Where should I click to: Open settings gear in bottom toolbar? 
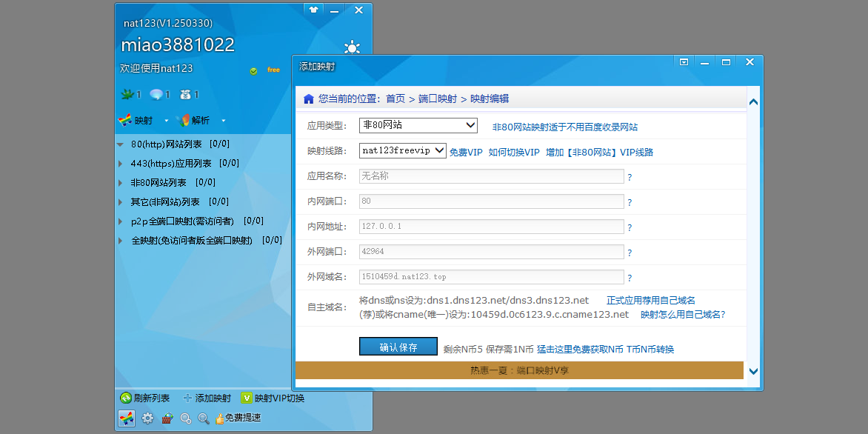[147, 418]
